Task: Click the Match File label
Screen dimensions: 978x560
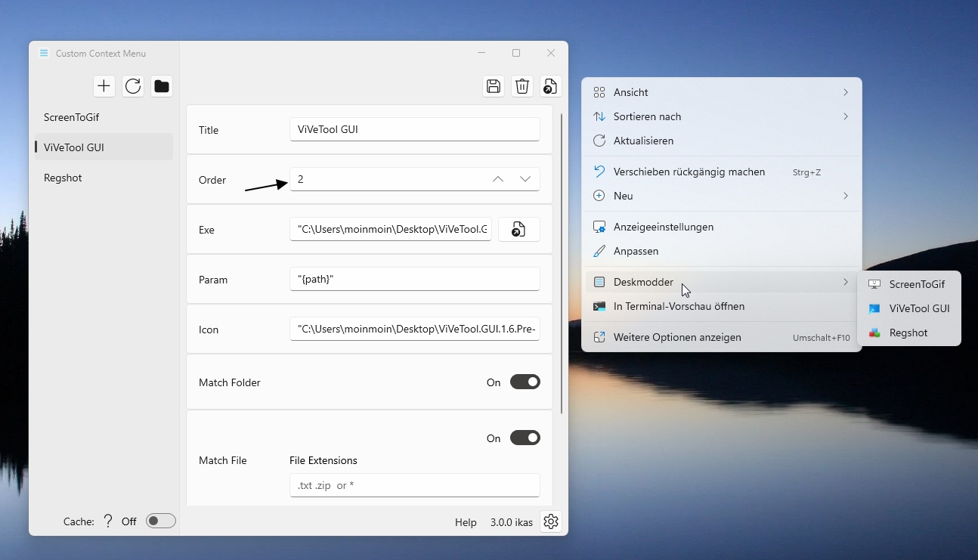Action: click(x=222, y=460)
